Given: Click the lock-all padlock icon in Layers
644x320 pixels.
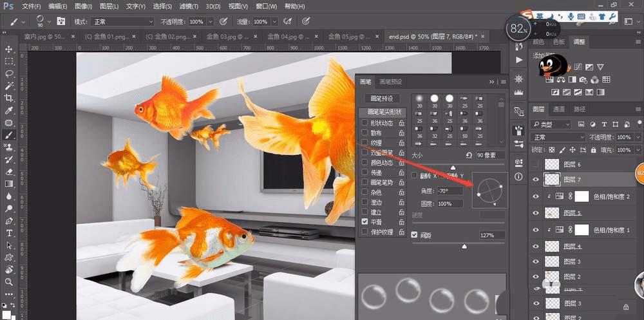Looking at the screenshot, I should [593, 150].
